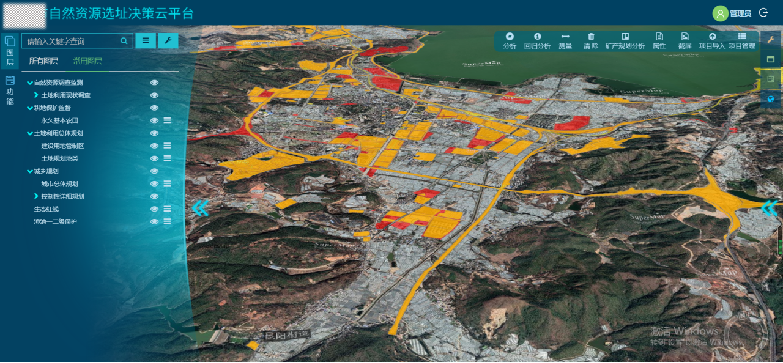Click the wrench button beside search box
783x363 pixels.
coord(168,41)
